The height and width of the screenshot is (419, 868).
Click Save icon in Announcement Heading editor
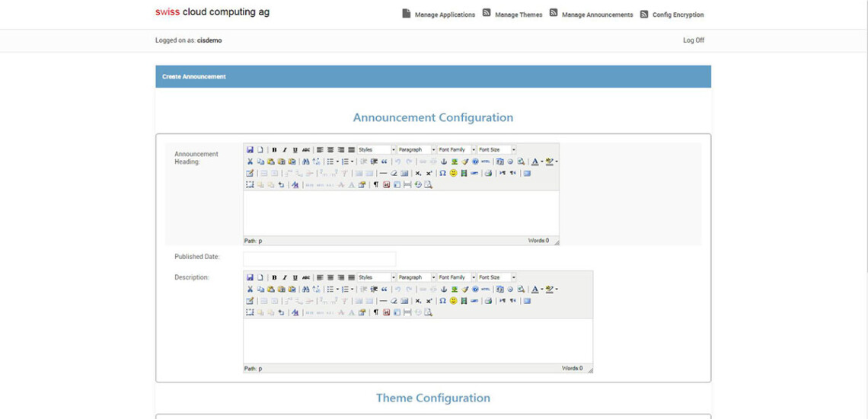251,149
